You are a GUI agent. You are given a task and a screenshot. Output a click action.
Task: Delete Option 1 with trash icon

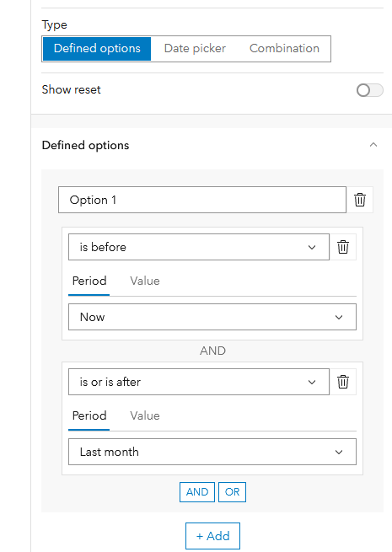click(x=360, y=200)
